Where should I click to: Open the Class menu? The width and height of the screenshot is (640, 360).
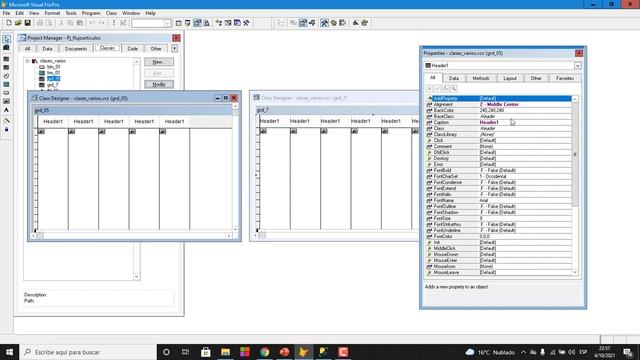click(x=111, y=13)
